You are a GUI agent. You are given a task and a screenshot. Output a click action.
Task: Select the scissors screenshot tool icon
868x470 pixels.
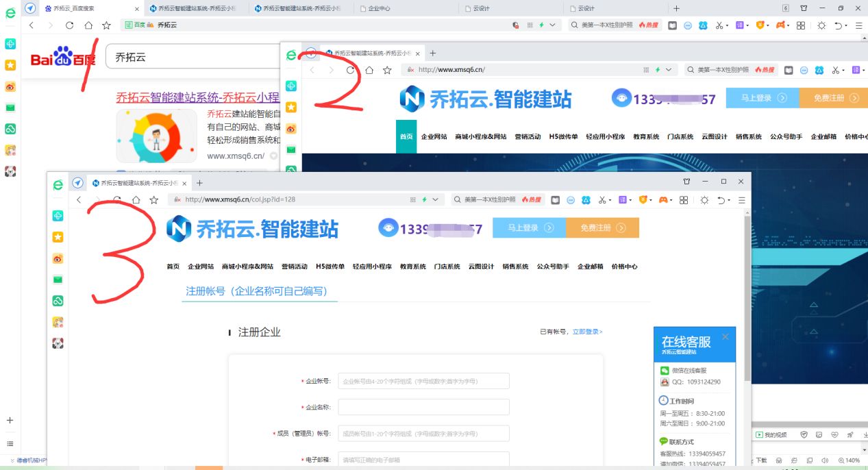click(602, 199)
